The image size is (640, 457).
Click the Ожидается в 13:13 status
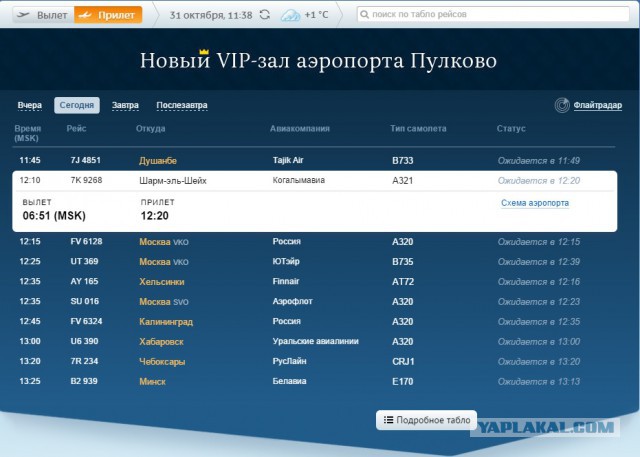(x=539, y=382)
